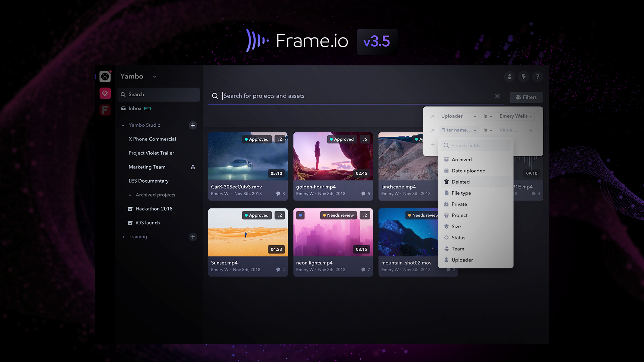Add new project to Yambo Studio
The width and height of the screenshot is (644, 362).
tap(193, 125)
